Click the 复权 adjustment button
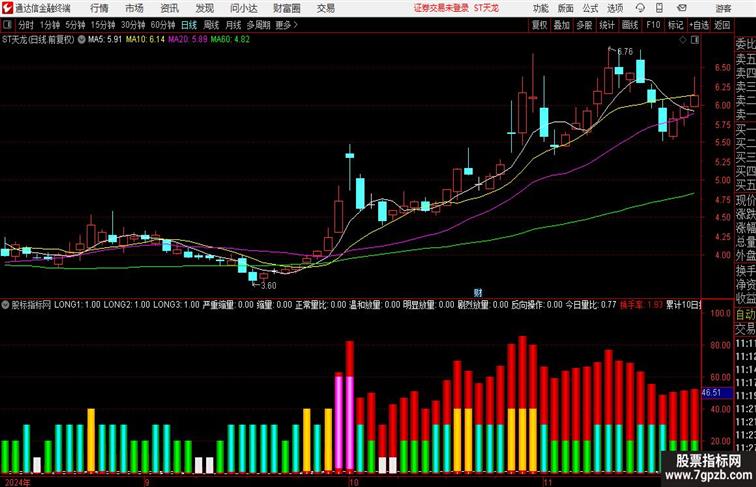 (x=539, y=25)
